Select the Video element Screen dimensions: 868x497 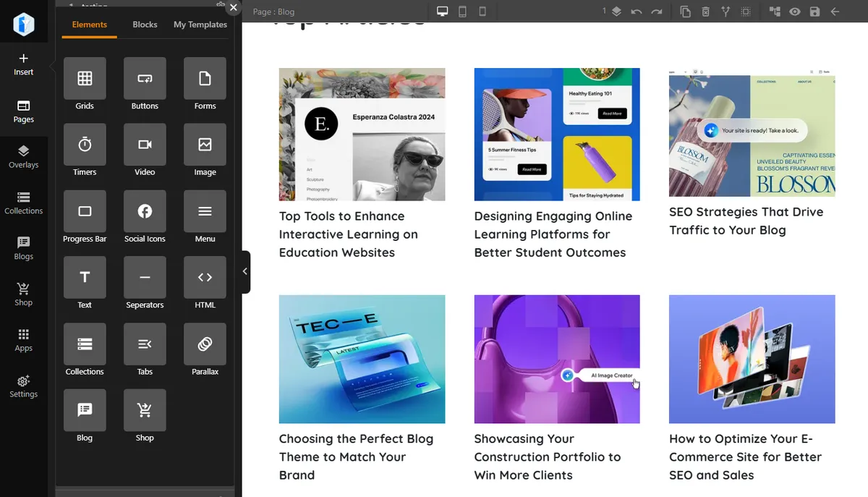pyautogui.click(x=145, y=145)
